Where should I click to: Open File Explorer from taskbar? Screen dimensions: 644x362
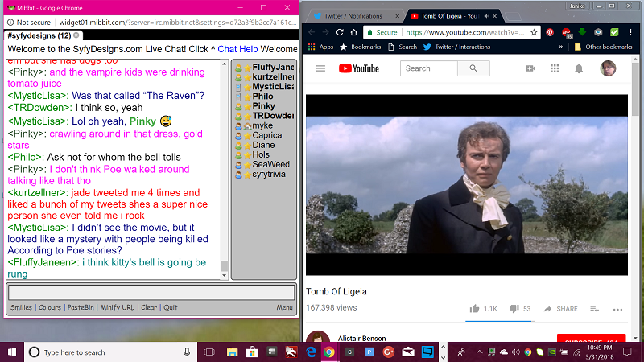point(232,352)
